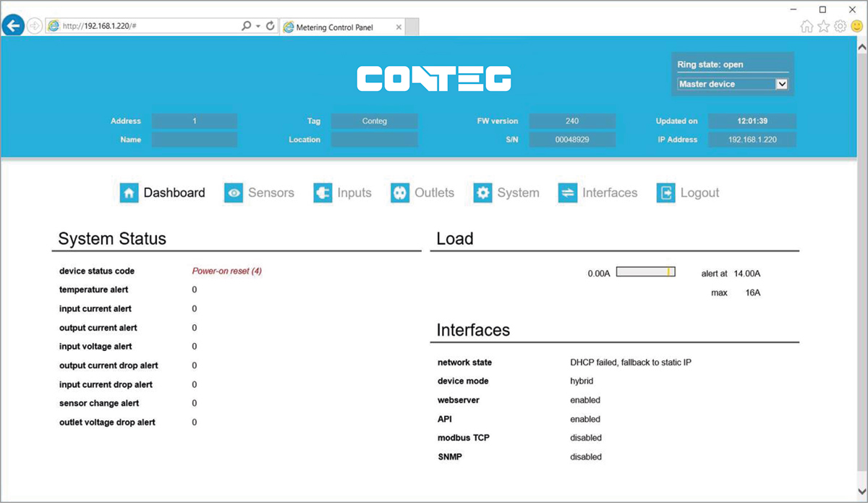Open the Outlets menu label

pos(435,193)
